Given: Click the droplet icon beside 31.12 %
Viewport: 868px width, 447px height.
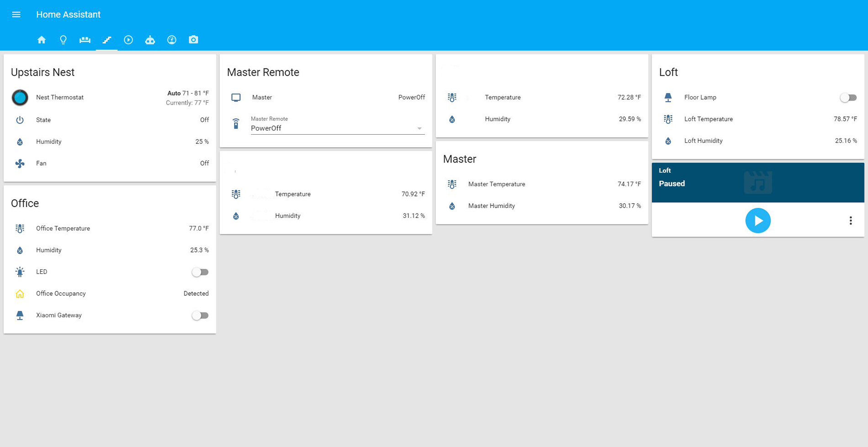Looking at the screenshot, I should [236, 216].
